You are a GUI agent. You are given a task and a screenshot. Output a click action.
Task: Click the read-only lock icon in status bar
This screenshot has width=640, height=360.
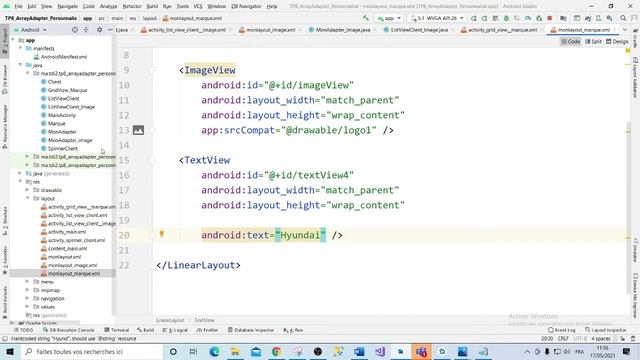(622, 338)
